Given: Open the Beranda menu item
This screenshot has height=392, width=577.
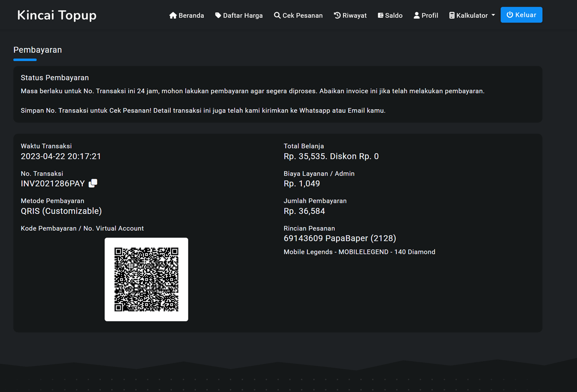Looking at the screenshot, I should coord(187,15).
